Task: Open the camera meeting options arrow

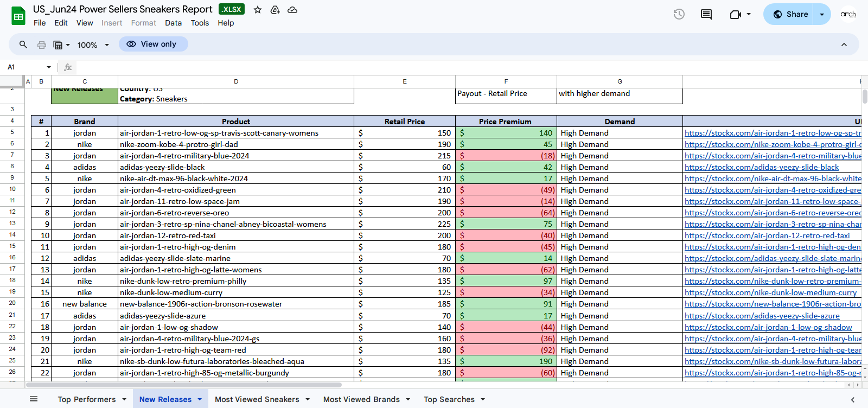Action: [749, 14]
